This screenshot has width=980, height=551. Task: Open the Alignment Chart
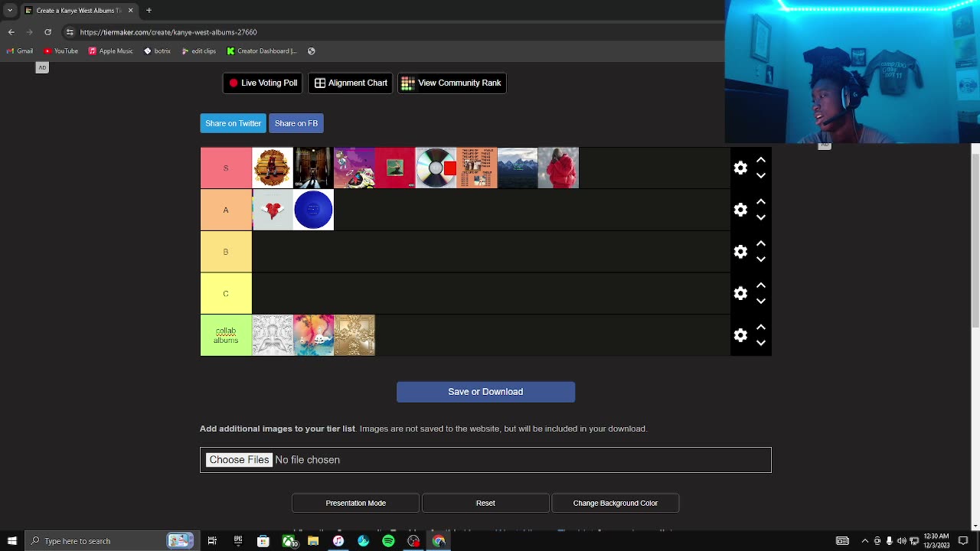pos(351,83)
